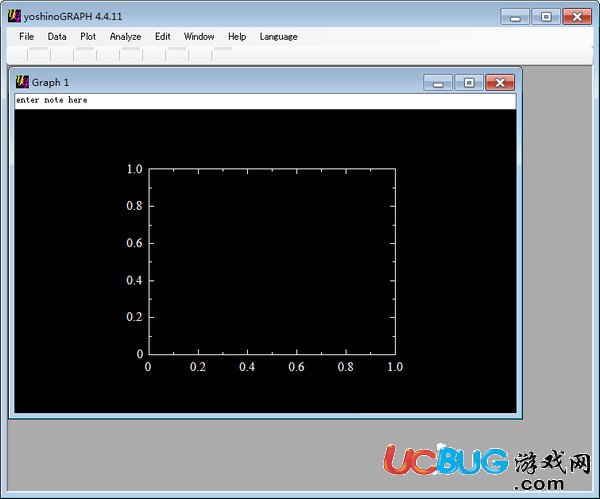Click the x-axis label 0.2

[x=198, y=367]
